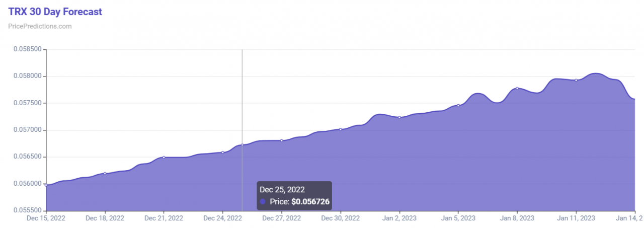Click the Jan 5, 2023 data point marker
The image size is (644, 228).
pyautogui.click(x=458, y=105)
